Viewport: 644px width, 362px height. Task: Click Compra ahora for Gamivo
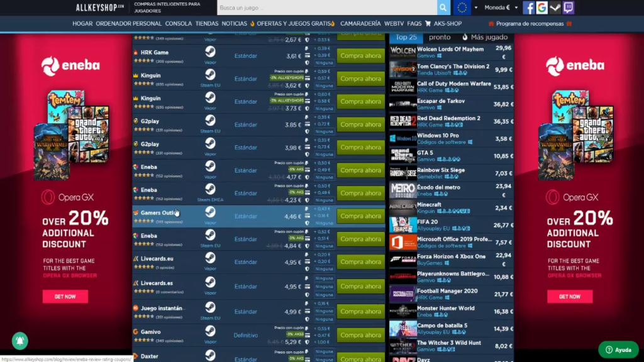(x=360, y=335)
